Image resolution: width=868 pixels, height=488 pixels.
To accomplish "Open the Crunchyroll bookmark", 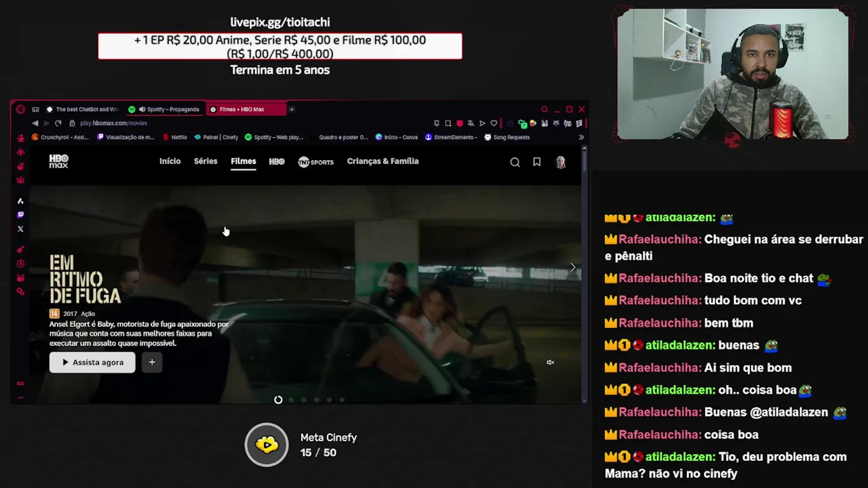I will click(x=60, y=137).
